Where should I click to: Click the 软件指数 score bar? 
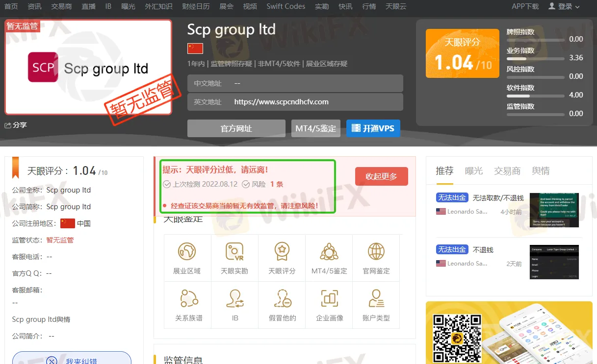click(x=535, y=96)
